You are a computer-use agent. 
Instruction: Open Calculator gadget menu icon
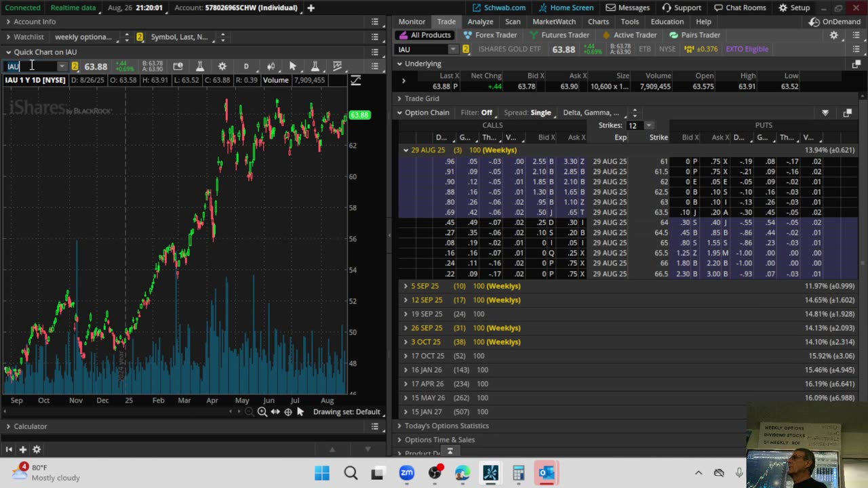[375, 426]
